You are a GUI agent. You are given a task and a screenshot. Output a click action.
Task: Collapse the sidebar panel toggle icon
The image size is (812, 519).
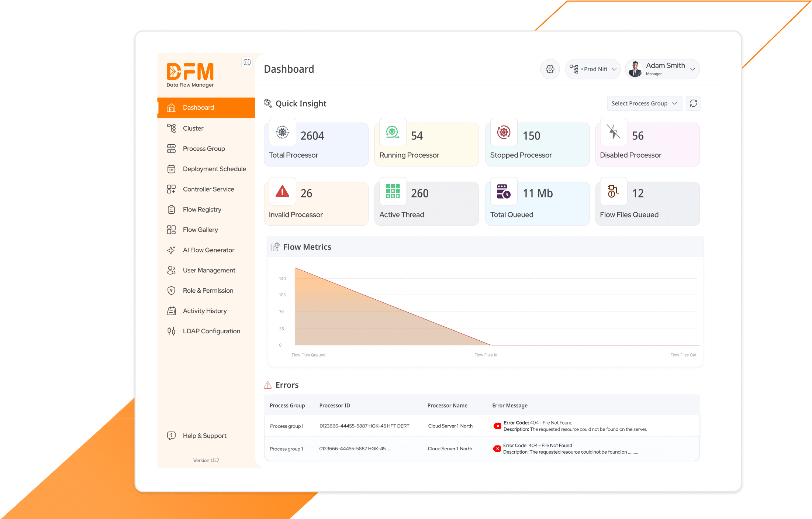coord(247,62)
